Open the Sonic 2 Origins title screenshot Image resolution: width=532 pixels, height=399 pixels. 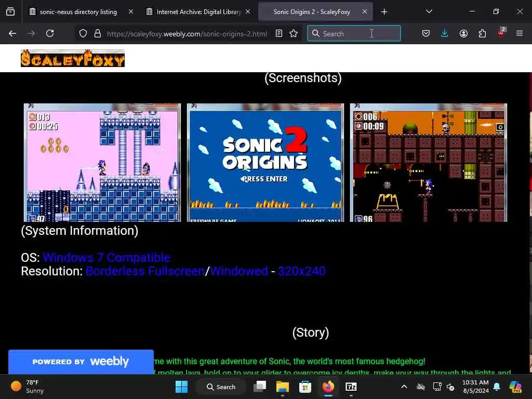click(265, 163)
